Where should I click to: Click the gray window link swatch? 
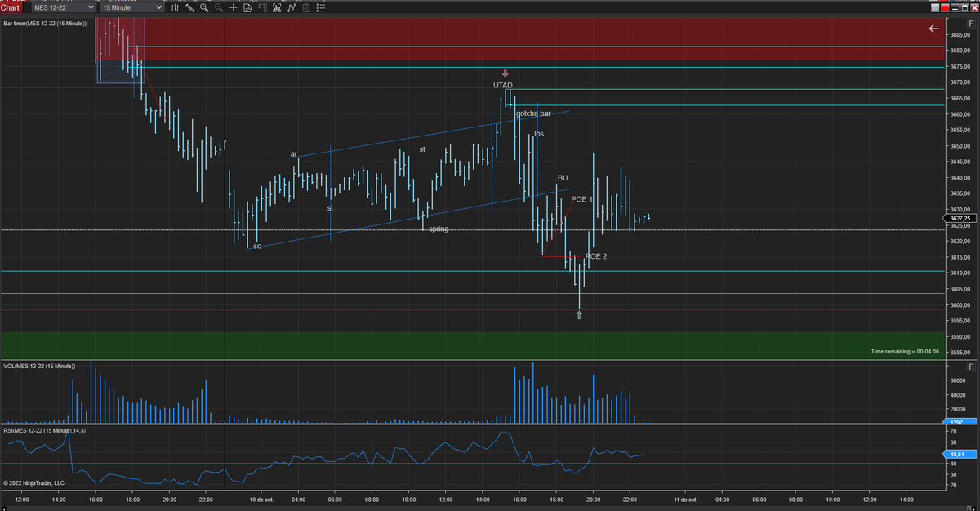coord(936,7)
